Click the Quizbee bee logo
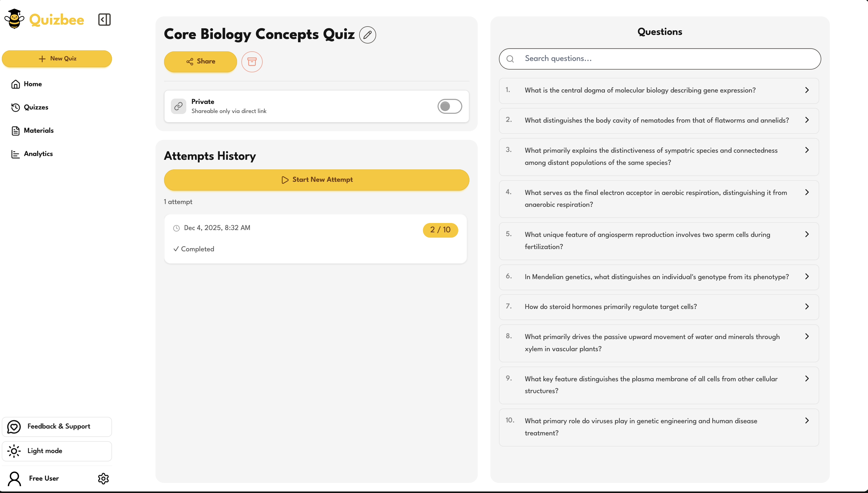Screen dimensions: 868x493 click(x=14, y=19)
